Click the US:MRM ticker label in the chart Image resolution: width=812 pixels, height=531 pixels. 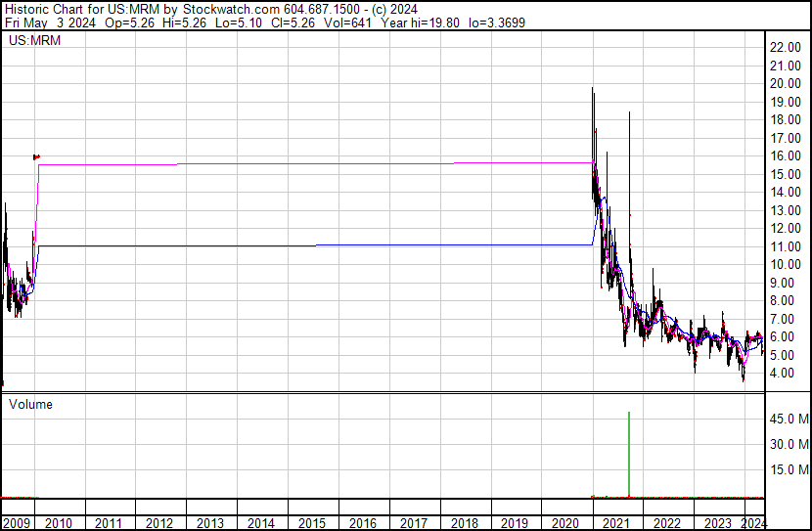(x=34, y=40)
